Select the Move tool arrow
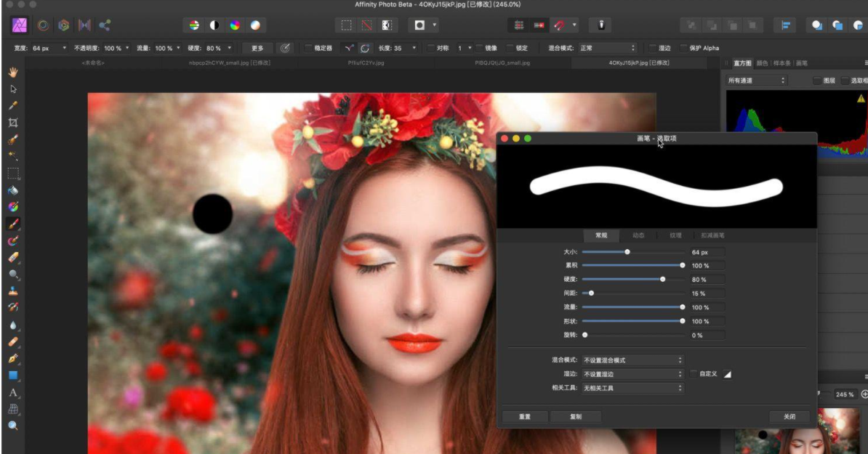 (13, 89)
